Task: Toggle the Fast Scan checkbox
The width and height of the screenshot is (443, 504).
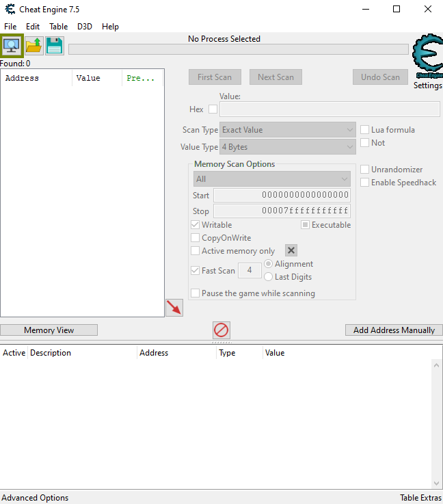Action: pos(195,271)
